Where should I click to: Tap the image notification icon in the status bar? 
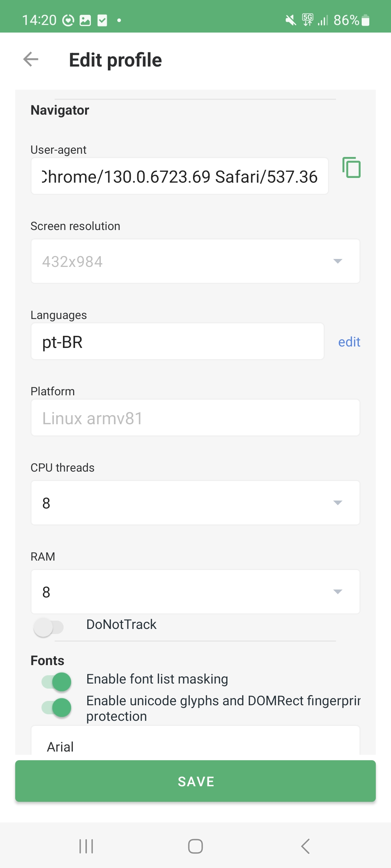[x=85, y=20]
